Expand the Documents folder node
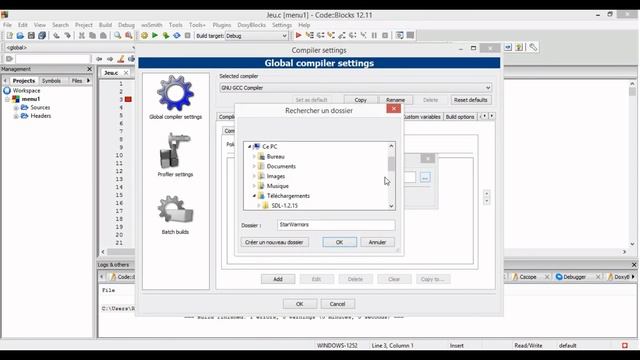Screen dimensions: 640x360 click(254, 166)
